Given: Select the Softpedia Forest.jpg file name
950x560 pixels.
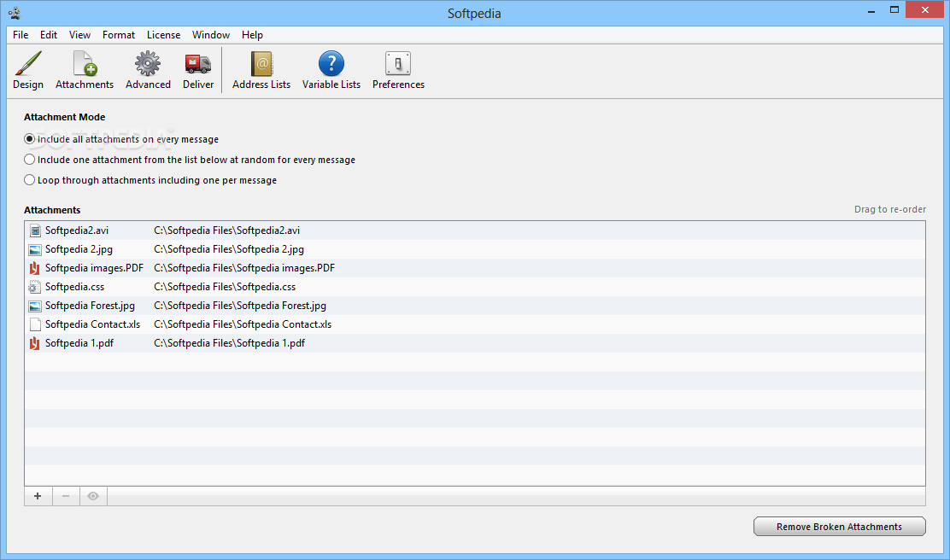Looking at the screenshot, I should [x=91, y=306].
